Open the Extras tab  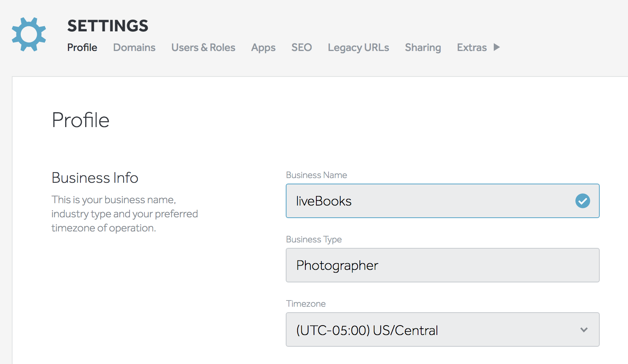[471, 47]
